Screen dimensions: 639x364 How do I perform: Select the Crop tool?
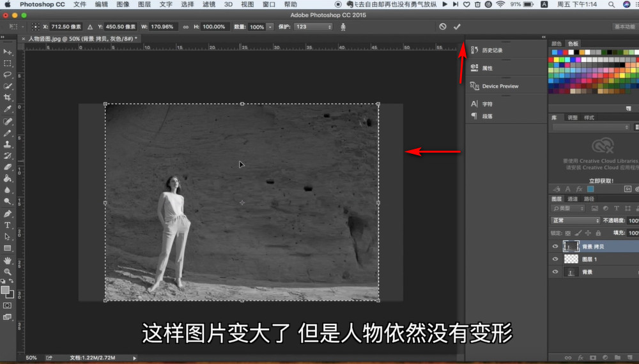pos(7,97)
